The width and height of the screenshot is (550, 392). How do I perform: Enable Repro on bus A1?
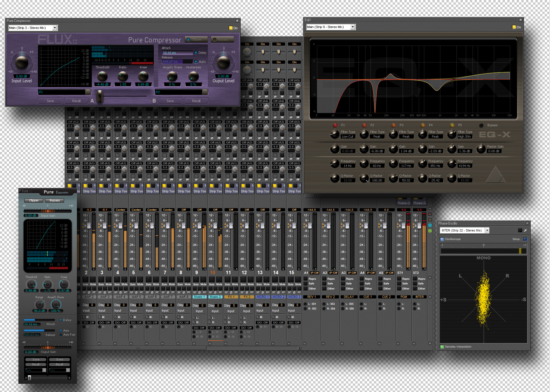pyautogui.click(x=306, y=279)
